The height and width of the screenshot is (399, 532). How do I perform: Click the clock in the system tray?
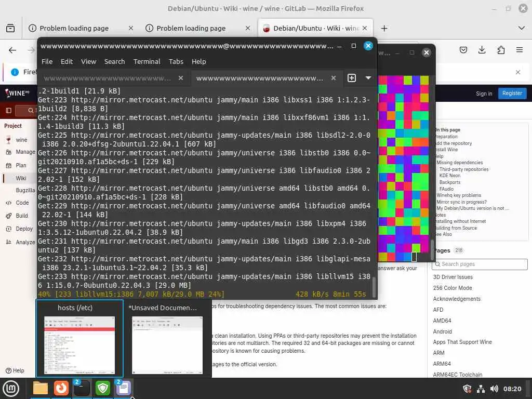512,389
